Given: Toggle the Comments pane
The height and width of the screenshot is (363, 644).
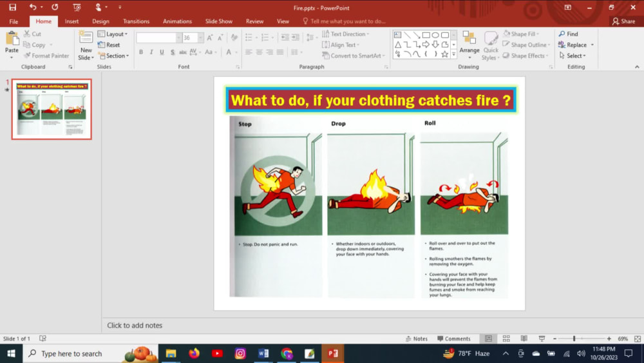Looking at the screenshot, I should (454, 338).
